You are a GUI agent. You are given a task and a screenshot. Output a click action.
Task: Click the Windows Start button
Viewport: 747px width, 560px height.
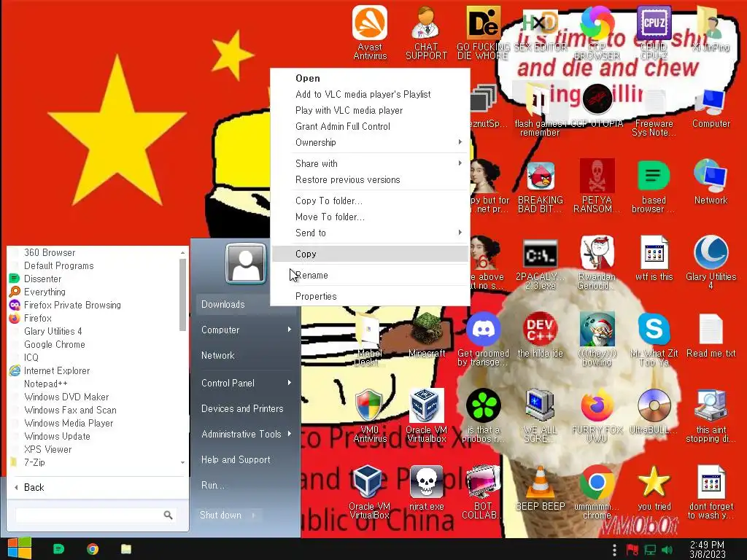point(19,548)
